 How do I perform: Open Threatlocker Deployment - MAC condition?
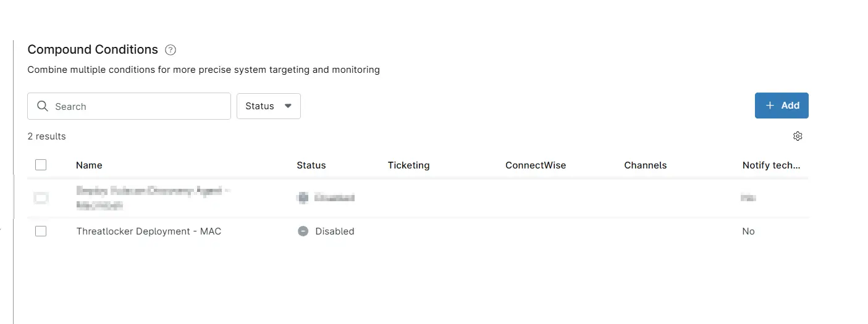(x=148, y=231)
